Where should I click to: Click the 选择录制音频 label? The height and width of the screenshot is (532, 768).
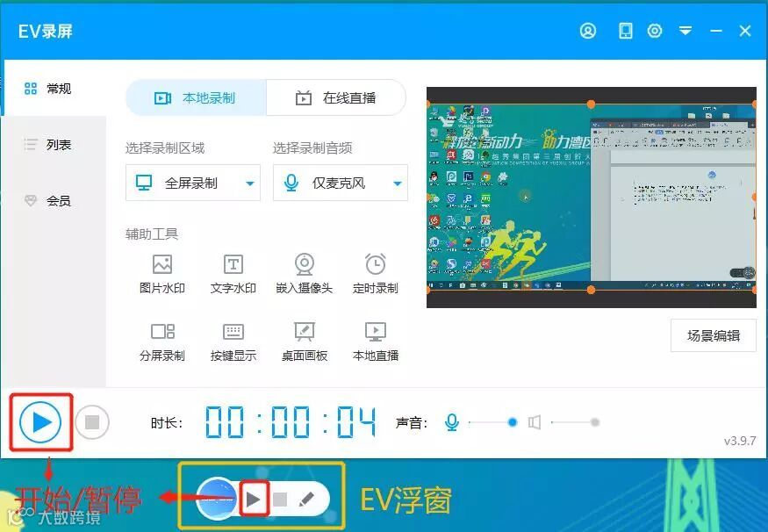(312, 148)
